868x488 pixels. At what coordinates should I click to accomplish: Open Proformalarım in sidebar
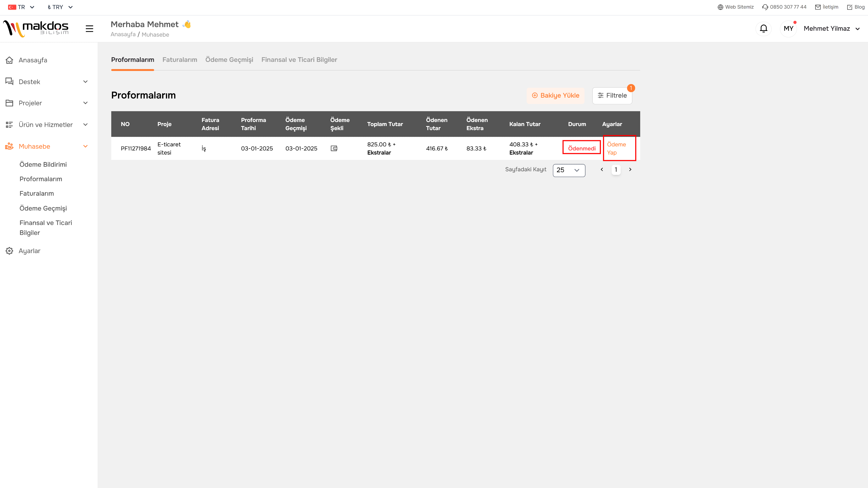pos(41,179)
